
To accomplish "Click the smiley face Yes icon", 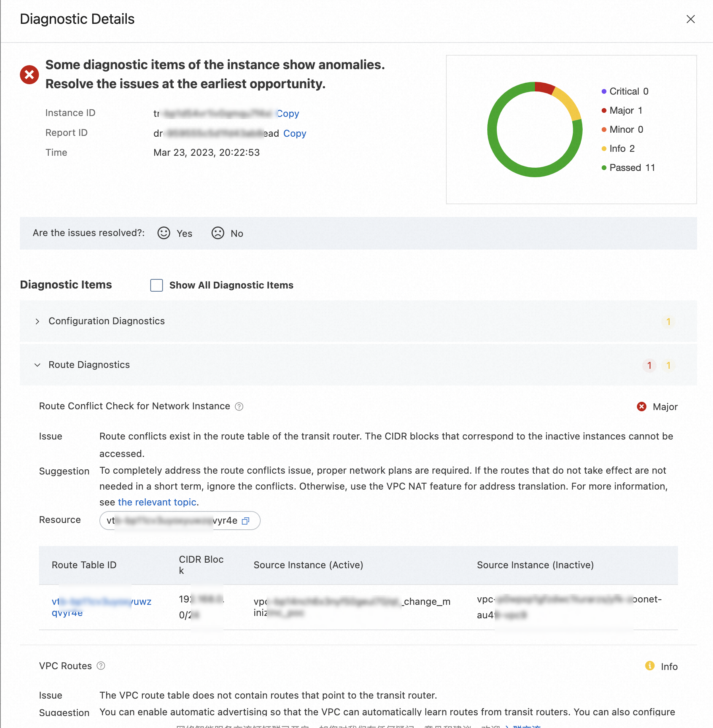I will pos(164,233).
